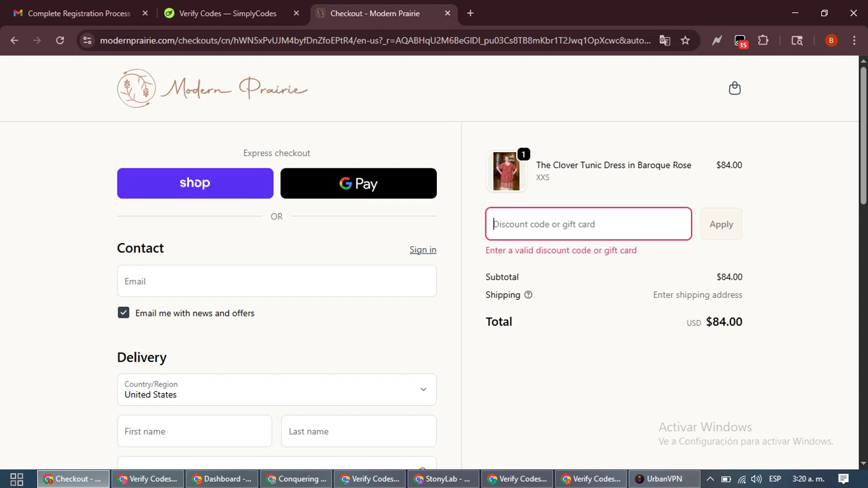Viewport: 868px width, 488px height.
Task: Open the Chrome profile avatar B
Action: click(831, 41)
